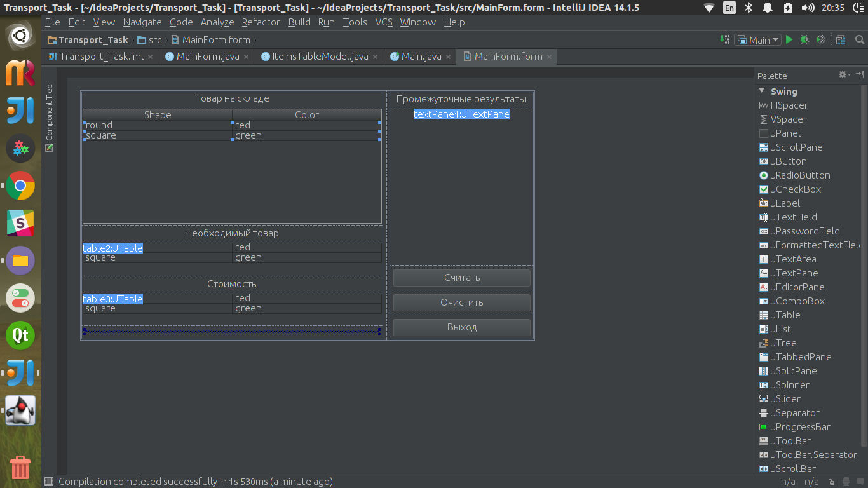Open Project Structure from the toolbar

point(840,39)
